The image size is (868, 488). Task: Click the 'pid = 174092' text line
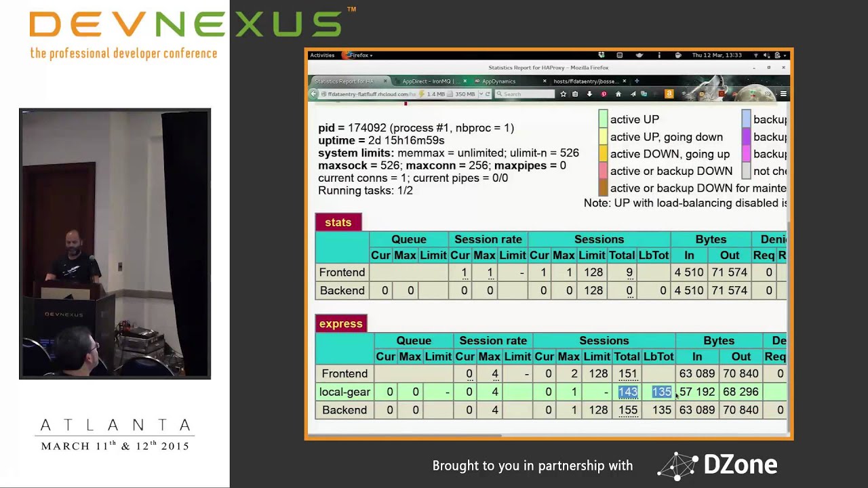416,127
